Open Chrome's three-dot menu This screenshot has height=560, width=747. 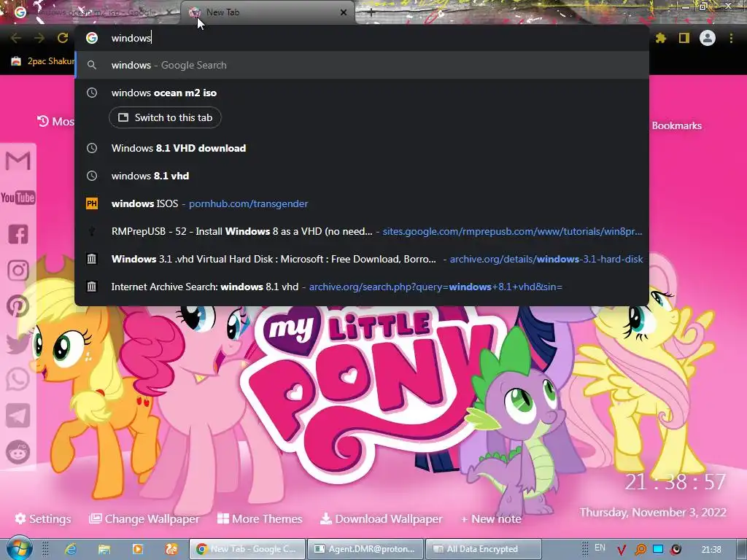[x=731, y=38]
